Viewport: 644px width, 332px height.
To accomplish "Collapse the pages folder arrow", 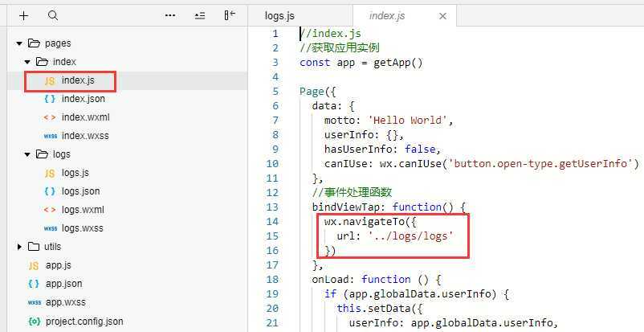I will coord(19,43).
